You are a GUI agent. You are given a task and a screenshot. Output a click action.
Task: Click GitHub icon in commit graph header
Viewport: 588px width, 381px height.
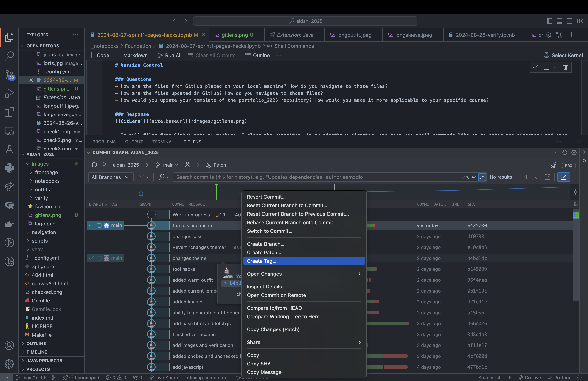(x=94, y=165)
